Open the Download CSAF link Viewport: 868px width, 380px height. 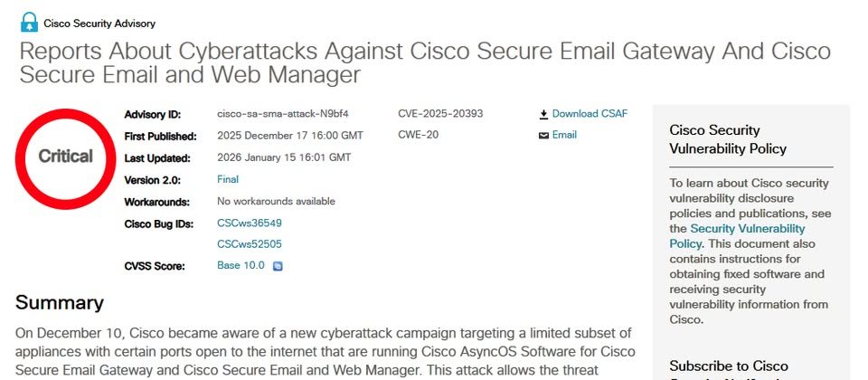point(590,114)
